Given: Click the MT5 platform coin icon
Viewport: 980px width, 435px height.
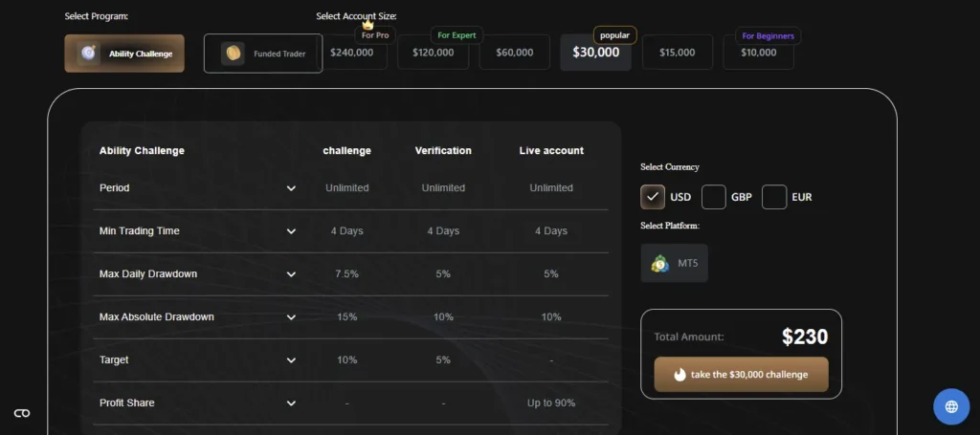Looking at the screenshot, I should [660, 263].
